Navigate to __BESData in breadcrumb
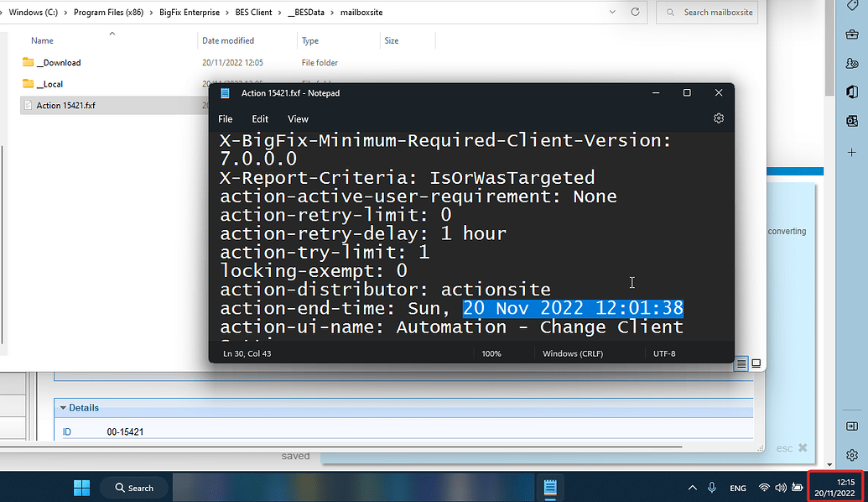The height and width of the screenshot is (502, 868). pyautogui.click(x=306, y=13)
